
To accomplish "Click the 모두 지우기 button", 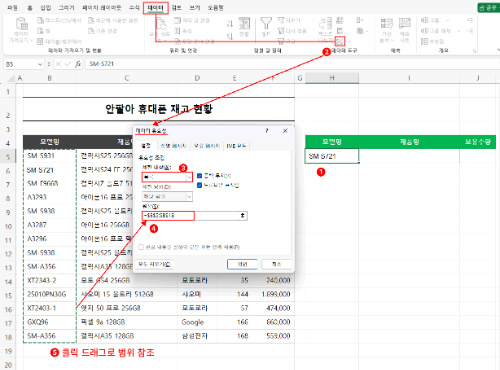I will [x=154, y=264].
